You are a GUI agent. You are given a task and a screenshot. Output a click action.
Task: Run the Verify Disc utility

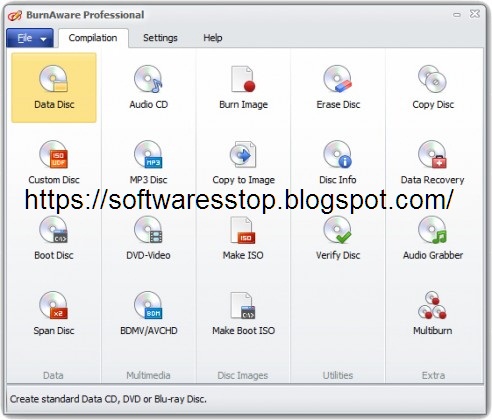tap(338, 238)
